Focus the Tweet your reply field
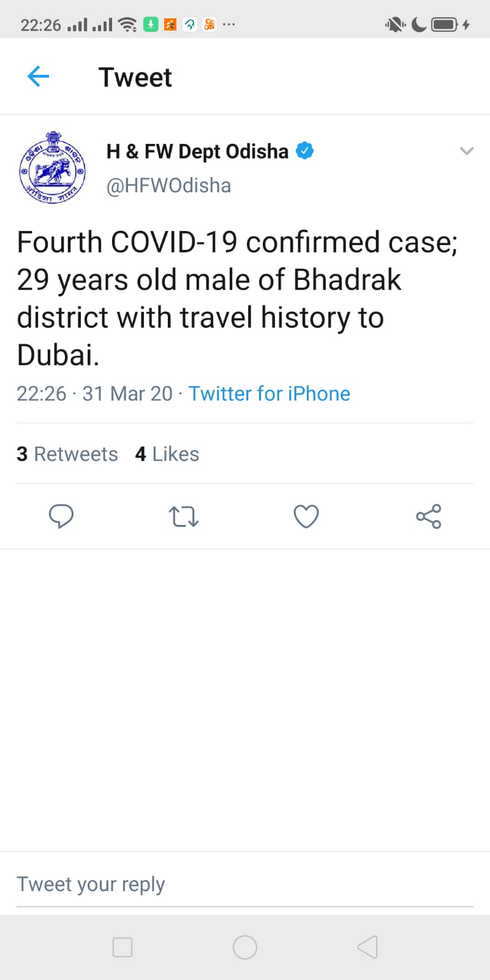 [245, 884]
